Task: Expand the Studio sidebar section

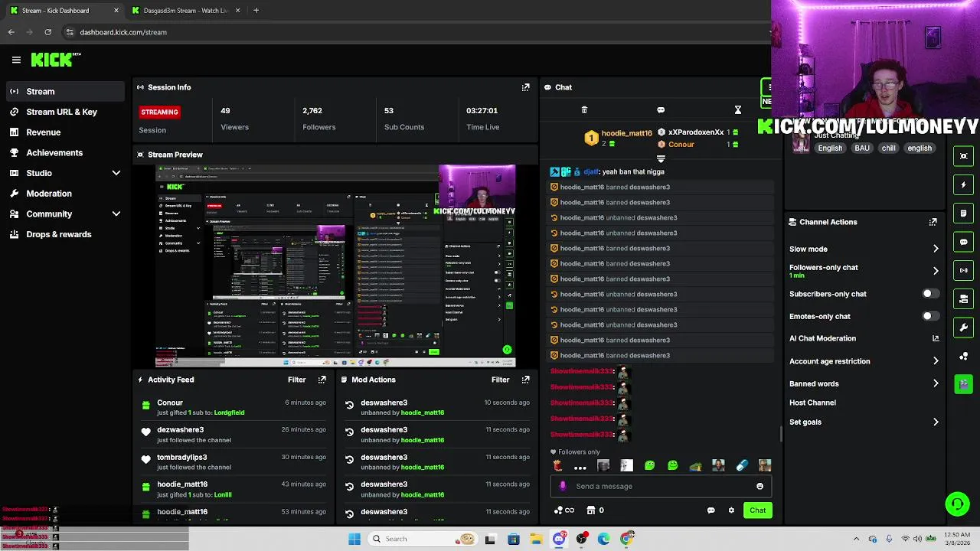Action: 116,173
